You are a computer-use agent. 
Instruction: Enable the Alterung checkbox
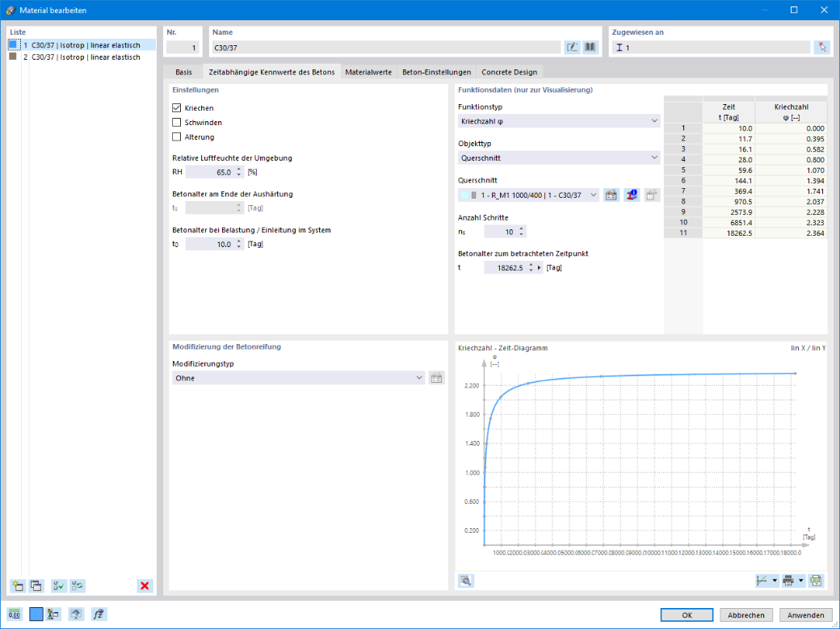pos(177,136)
